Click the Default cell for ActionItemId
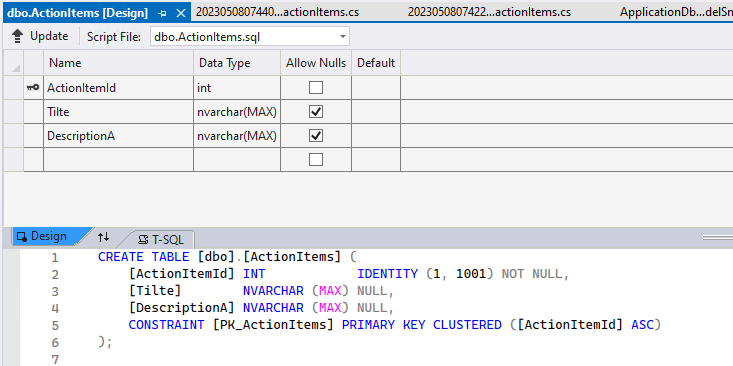Screen dimensions: 733x366 click(x=376, y=87)
